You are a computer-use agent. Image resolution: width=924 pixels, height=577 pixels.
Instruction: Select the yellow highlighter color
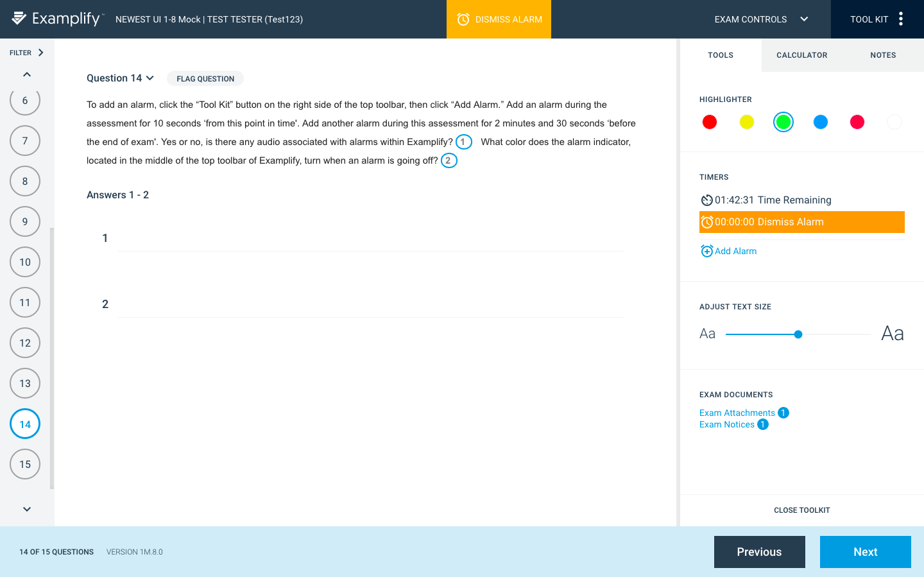(x=747, y=122)
